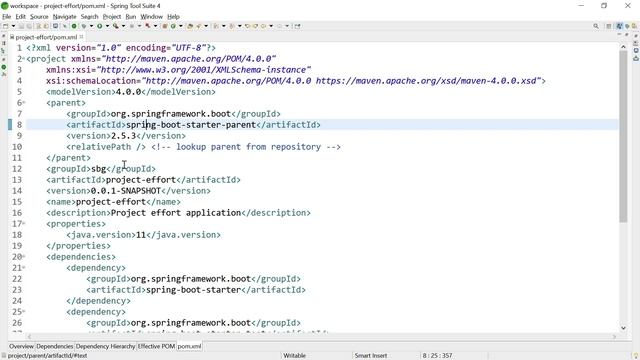Collapse the dependency element at line 21
Screen dimensions: 640x360
point(23,268)
